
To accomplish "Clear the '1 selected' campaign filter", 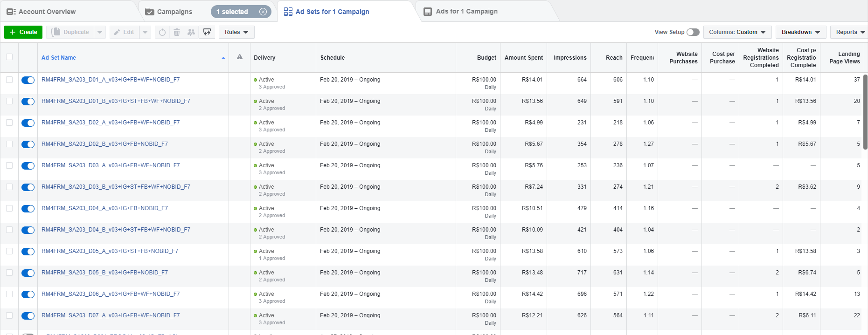I will [263, 12].
